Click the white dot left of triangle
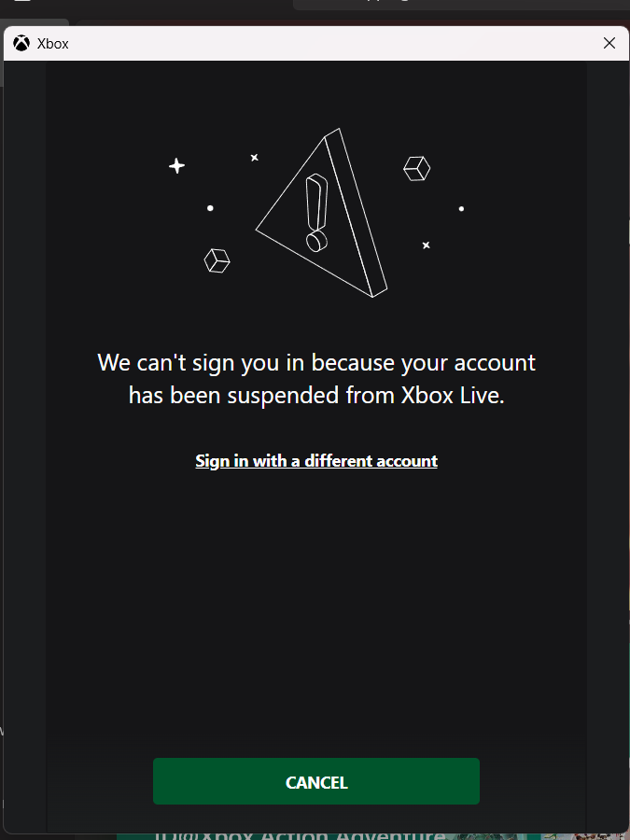 pyautogui.click(x=211, y=208)
